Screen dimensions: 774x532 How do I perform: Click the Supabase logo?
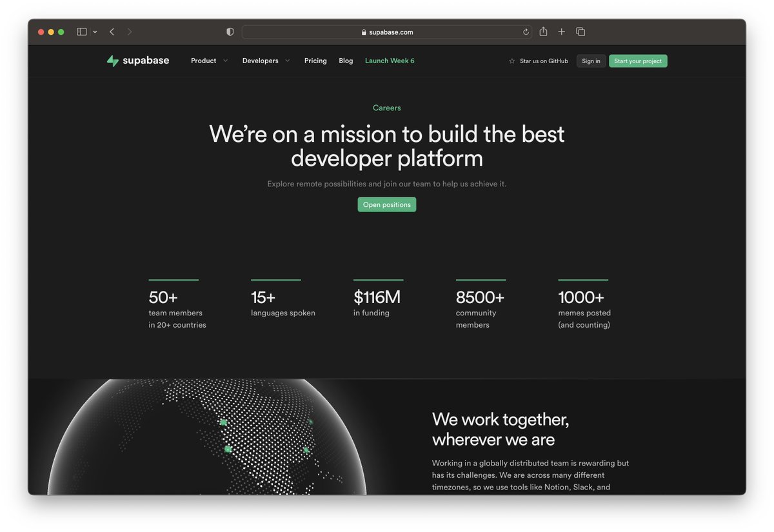click(x=138, y=61)
